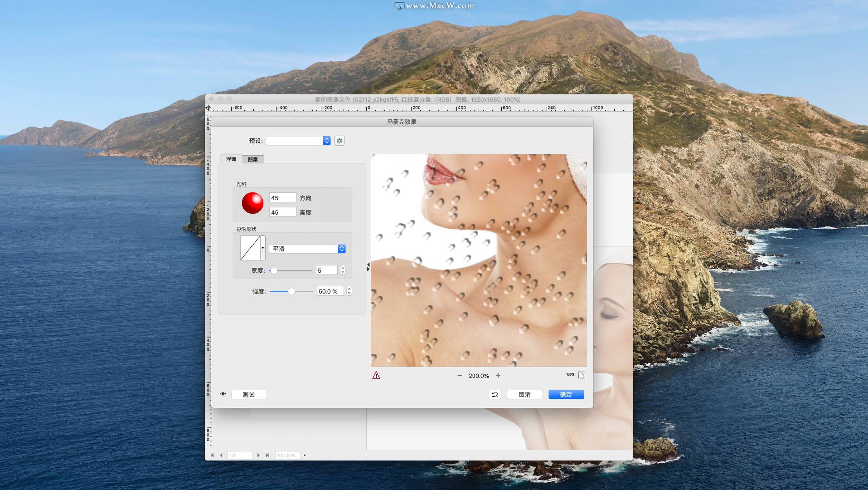This screenshot has height=490, width=868.
Task: Fit preview using the 100% page icon
Action: 582,375
